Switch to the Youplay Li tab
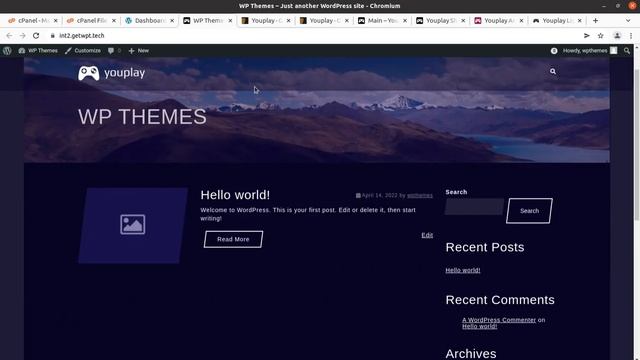 [557, 20]
